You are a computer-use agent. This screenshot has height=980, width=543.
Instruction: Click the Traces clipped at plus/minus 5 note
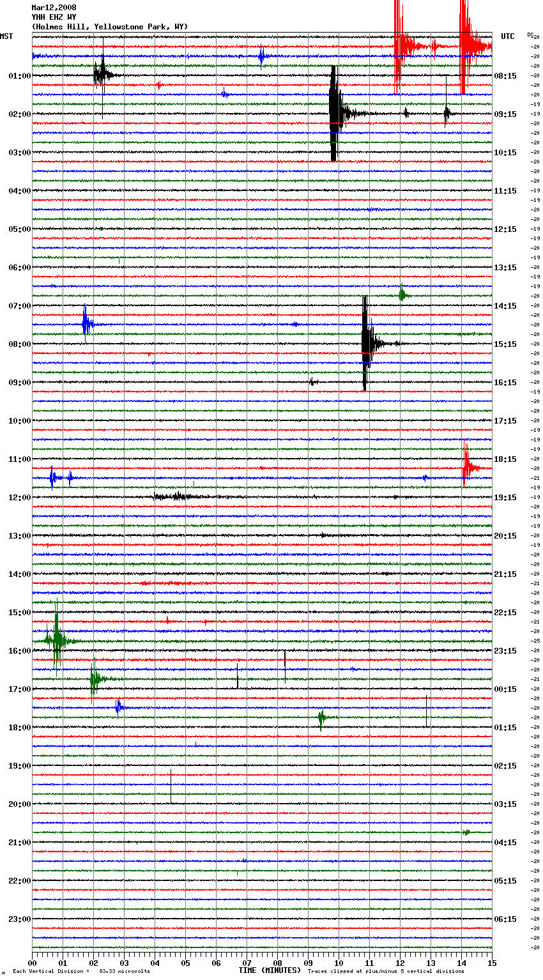(x=386, y=971)
